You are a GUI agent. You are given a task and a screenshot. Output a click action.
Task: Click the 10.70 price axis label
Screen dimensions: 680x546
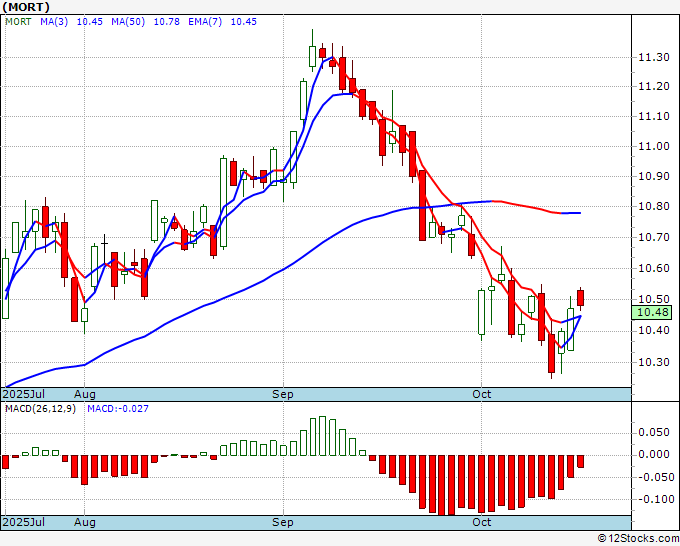tap(654, 238)
